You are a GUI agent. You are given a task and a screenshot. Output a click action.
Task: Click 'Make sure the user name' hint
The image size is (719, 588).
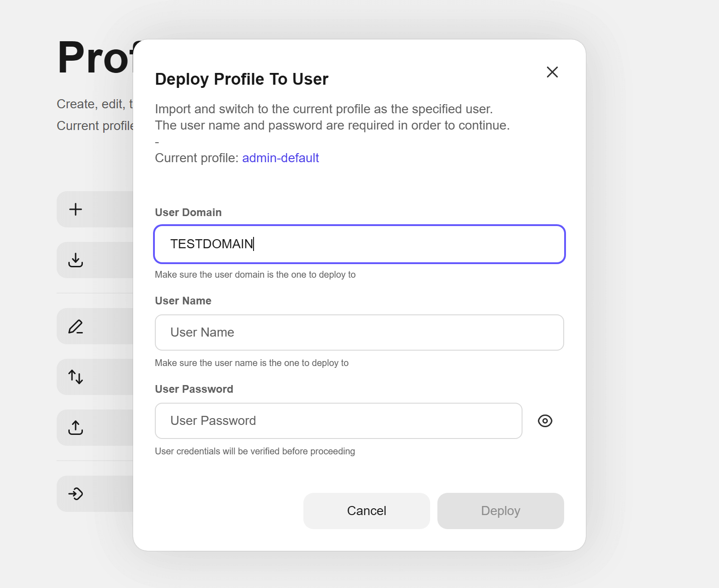(x=252, y=363)
